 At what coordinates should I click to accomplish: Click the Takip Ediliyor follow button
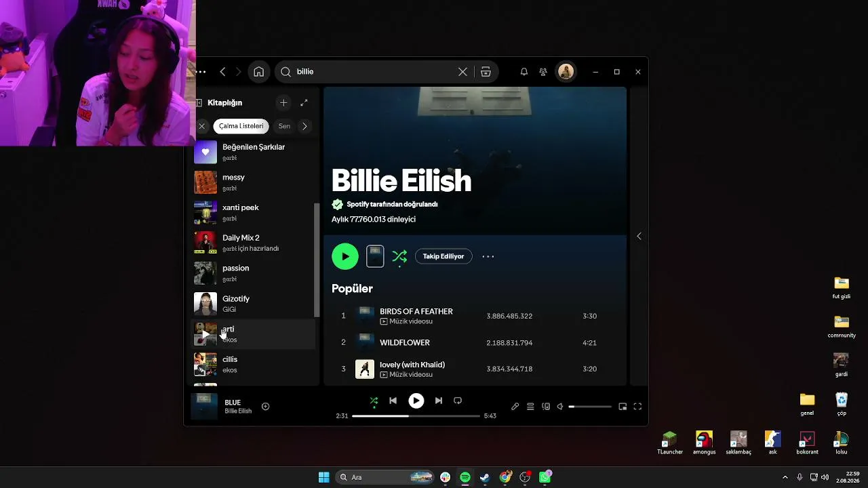pyautogui.click(x=443, y=256)
